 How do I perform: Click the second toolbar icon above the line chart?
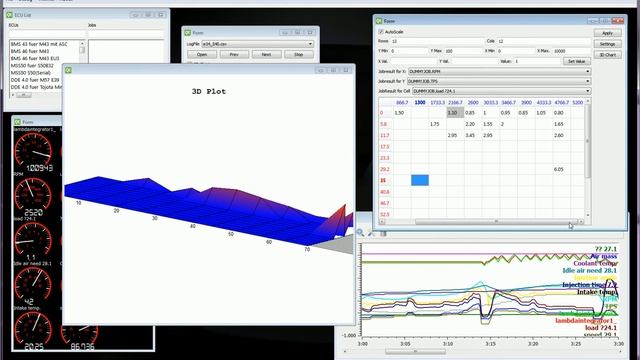(371, 233)
